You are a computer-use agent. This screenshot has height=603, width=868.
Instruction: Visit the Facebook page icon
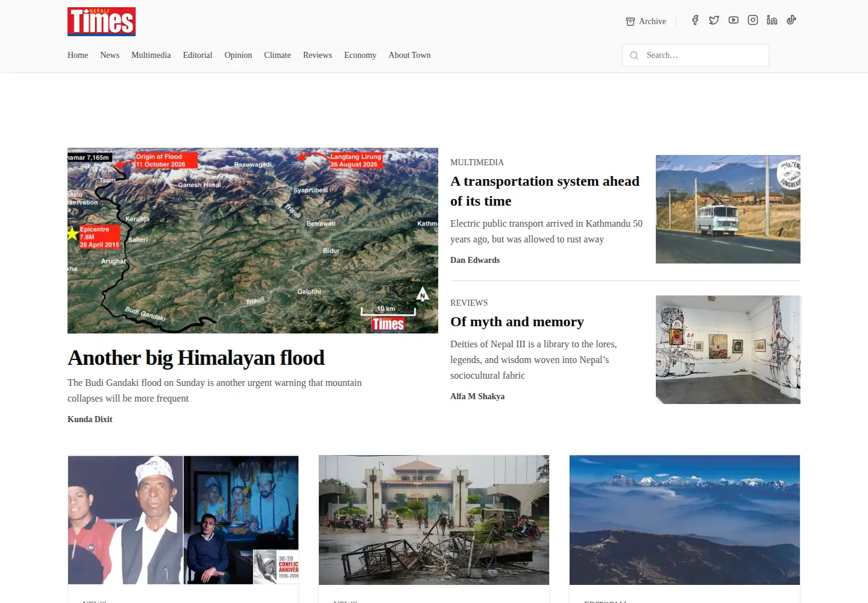click(695, 20)
